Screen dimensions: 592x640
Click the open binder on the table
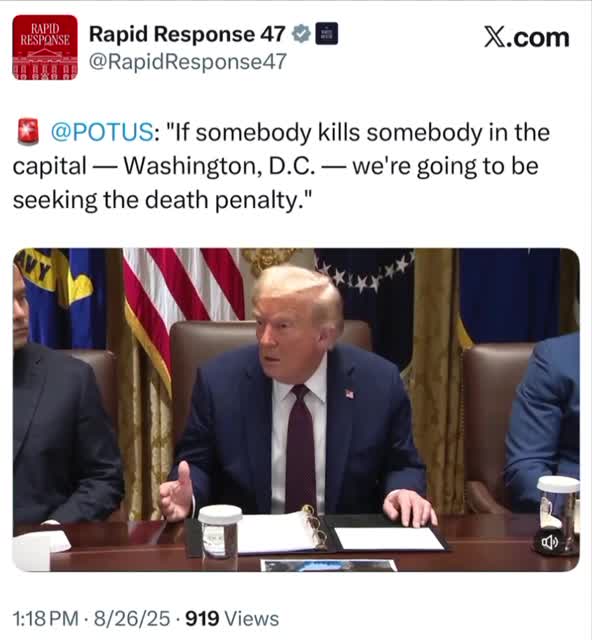point(316,535)
